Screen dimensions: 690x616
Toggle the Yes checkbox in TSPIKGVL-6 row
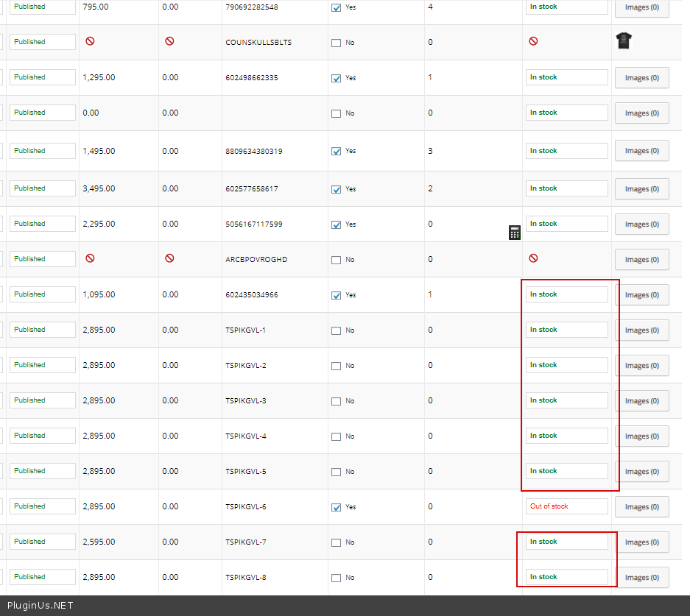pyautogui.click(x=337, y=508)
